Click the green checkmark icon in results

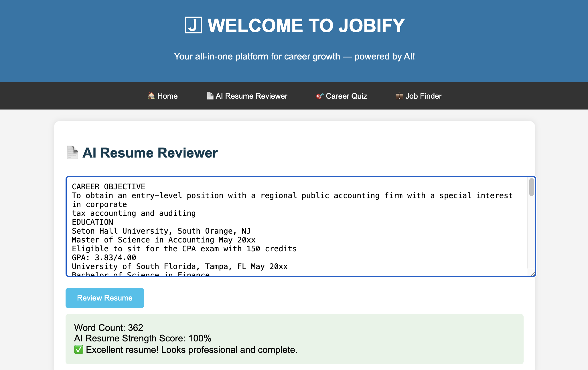(78, 349)
